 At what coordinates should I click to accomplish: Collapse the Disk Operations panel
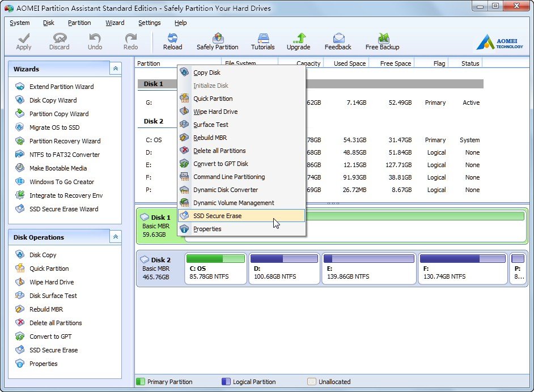[x=115, y=237]
